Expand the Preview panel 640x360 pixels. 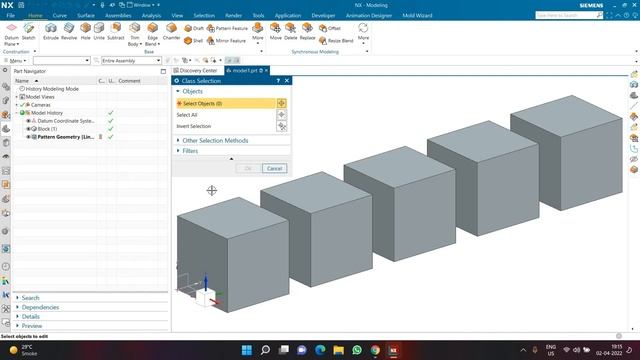tap(18, 326)
